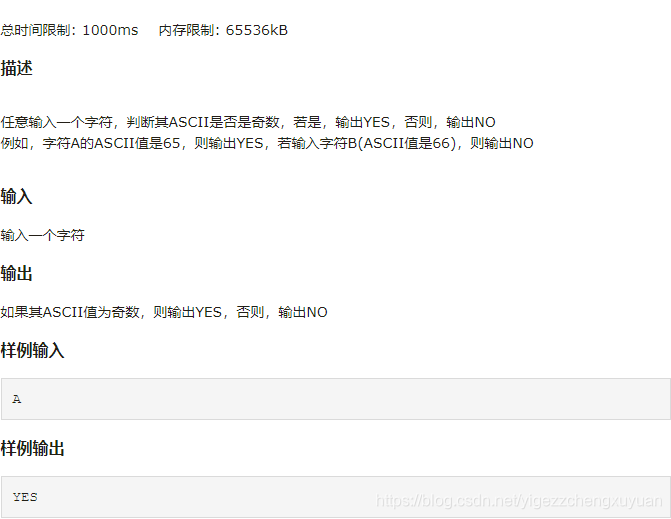Click the YES text in sample output
671x519 pixels.
click(x=25, y=497)
